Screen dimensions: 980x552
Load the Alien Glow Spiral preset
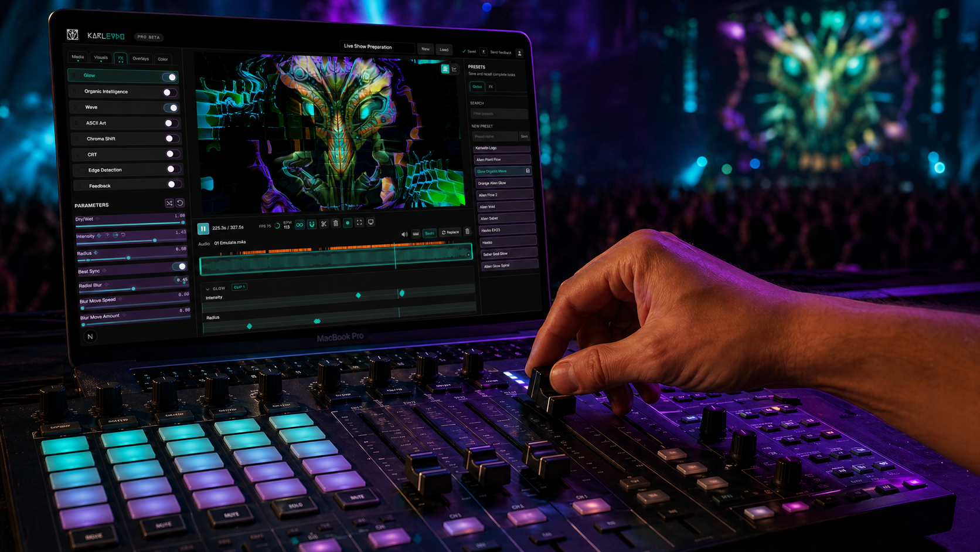509,266
